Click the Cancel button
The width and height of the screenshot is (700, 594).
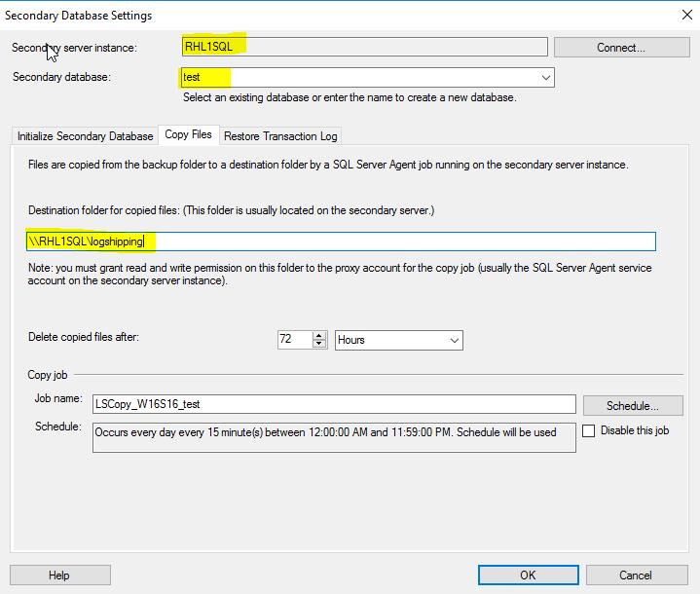click(636, 575)
